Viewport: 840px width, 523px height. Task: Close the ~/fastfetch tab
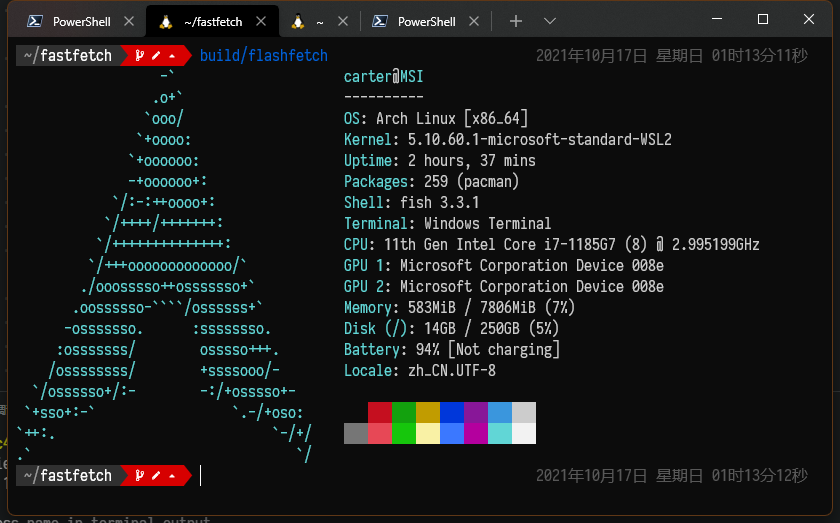261,21
